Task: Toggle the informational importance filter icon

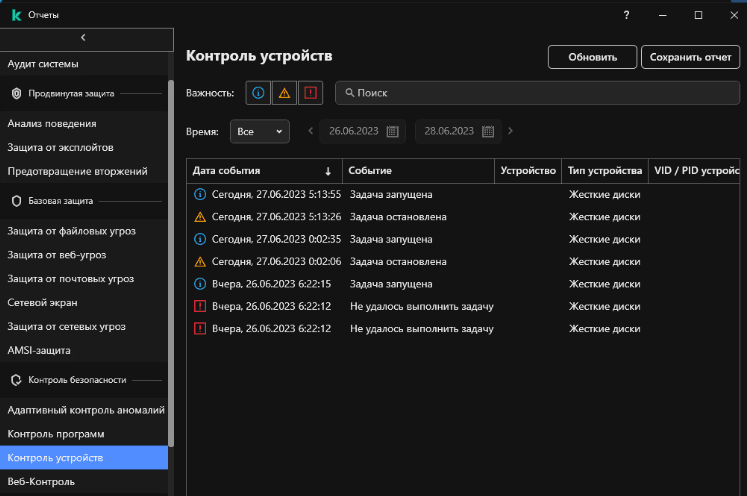Action: click(x=257, y=93)
